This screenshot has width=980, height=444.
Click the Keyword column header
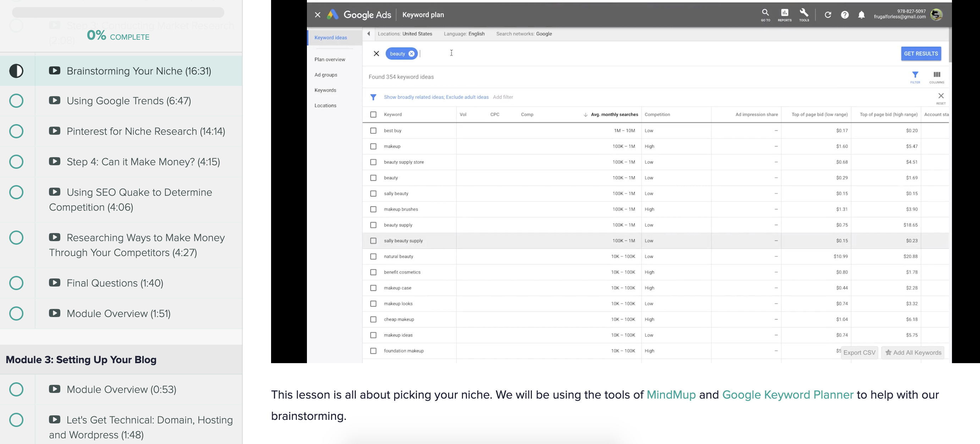tap(393, 115)
